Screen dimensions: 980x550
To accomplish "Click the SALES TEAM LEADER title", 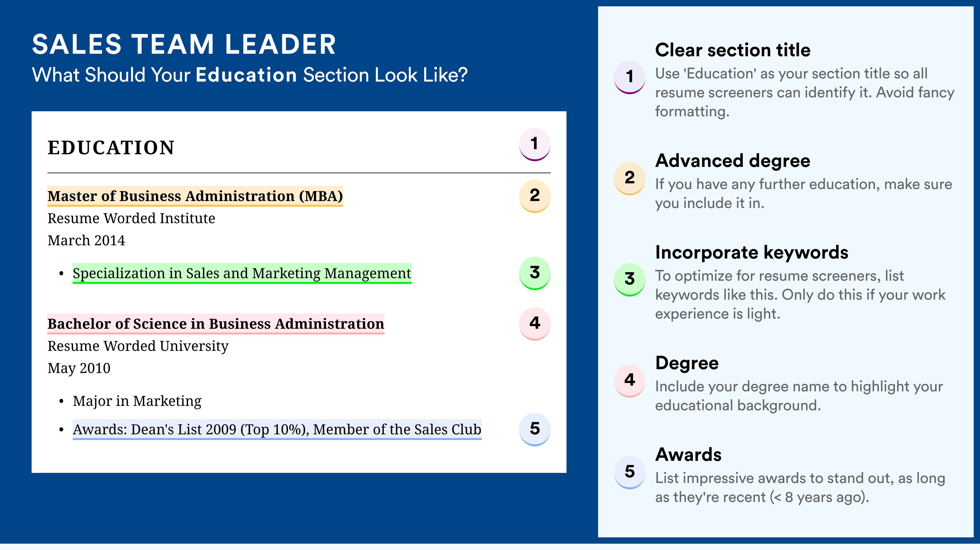I will (184, 45).
